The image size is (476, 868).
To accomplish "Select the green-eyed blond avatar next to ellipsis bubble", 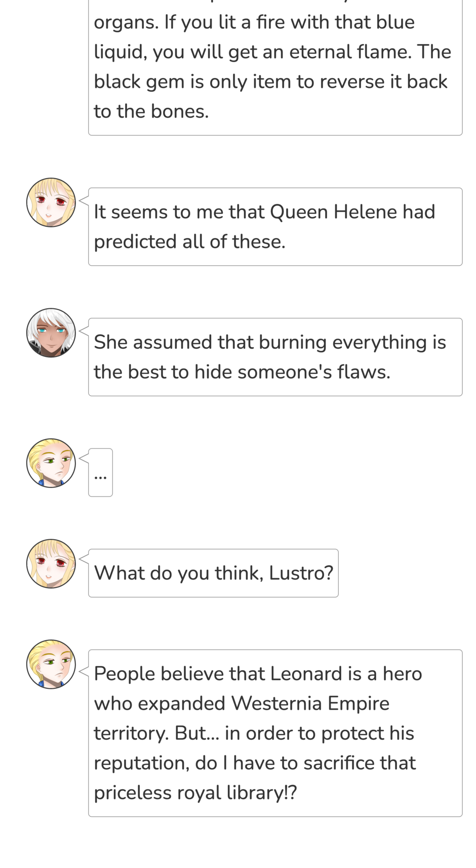I will pyautogui.click(x=51, y=463).
